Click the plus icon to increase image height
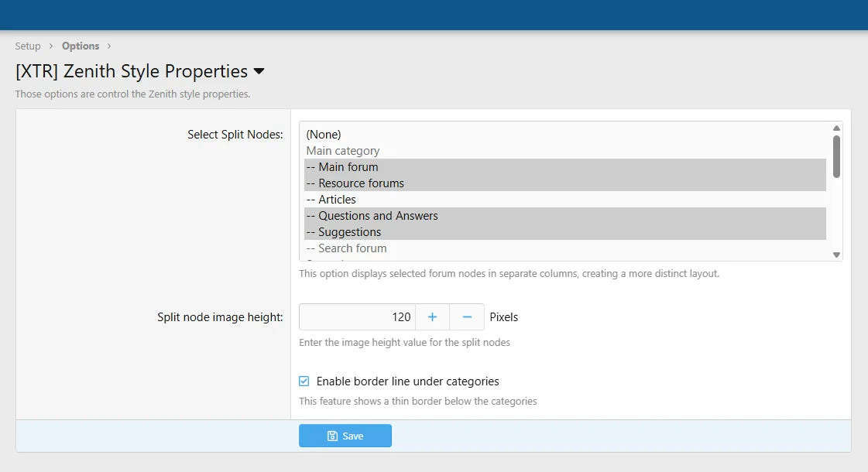Image resolution: width=868 pixels, height=472 pixels. click(x=432, y=317)
